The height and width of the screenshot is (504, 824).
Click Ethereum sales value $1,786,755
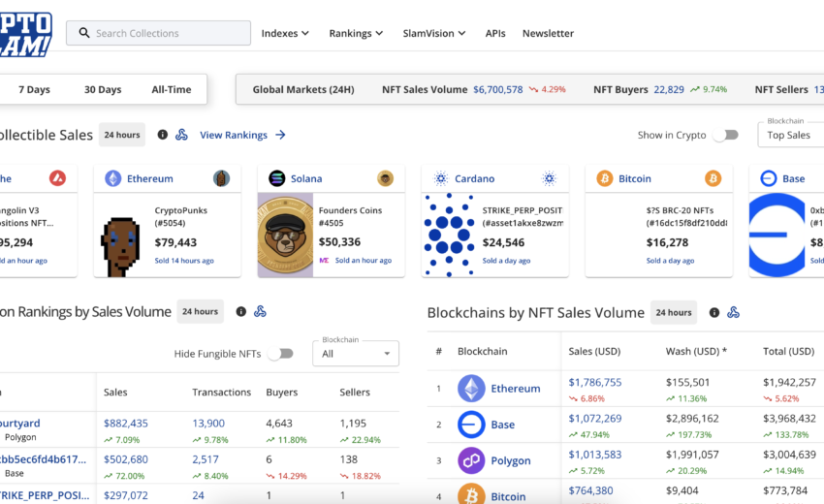595,382
